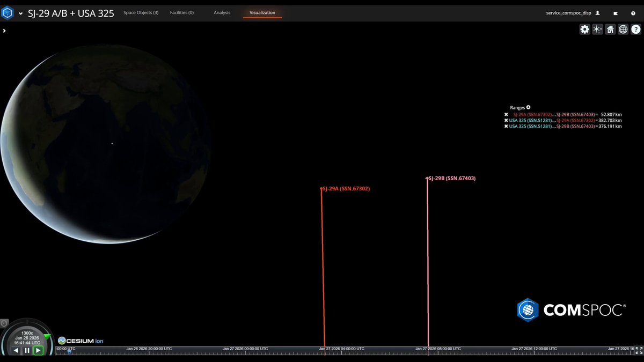Click the flag icon in header
The height and width of the screenshot is (362, 644).
click(616, 13)
